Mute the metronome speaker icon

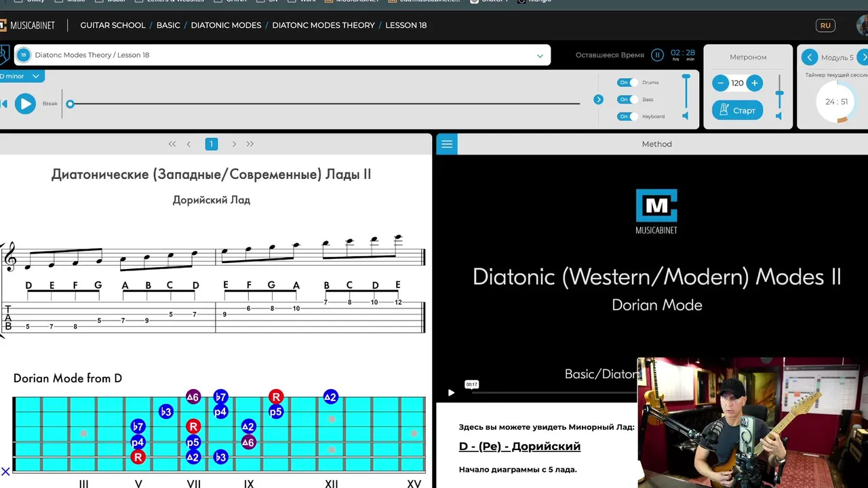pos(778,116)
